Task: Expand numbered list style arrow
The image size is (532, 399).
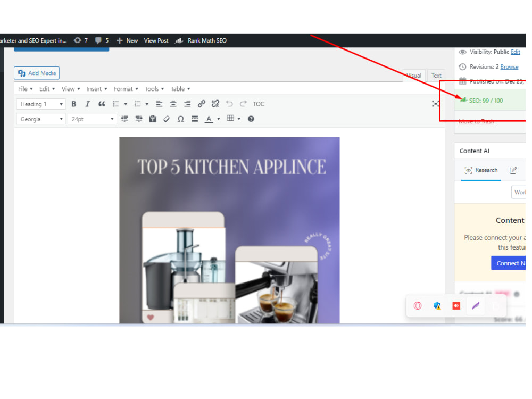Action: [x=147, y=104]
